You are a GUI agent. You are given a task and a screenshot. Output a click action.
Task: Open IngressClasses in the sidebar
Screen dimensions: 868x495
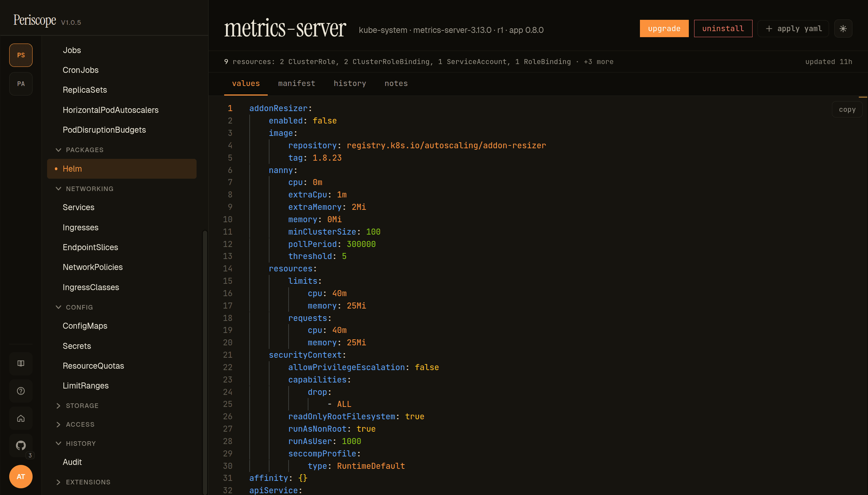point(121,287)
